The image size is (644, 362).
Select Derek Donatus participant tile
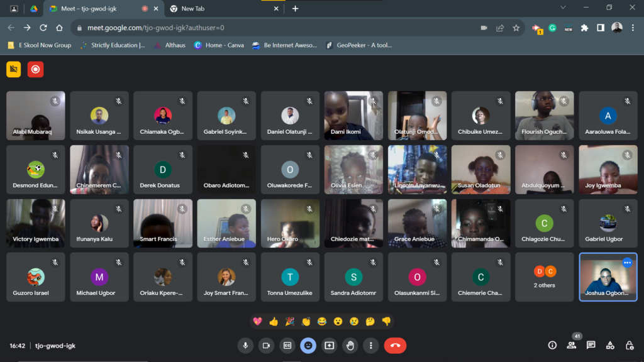163,169
